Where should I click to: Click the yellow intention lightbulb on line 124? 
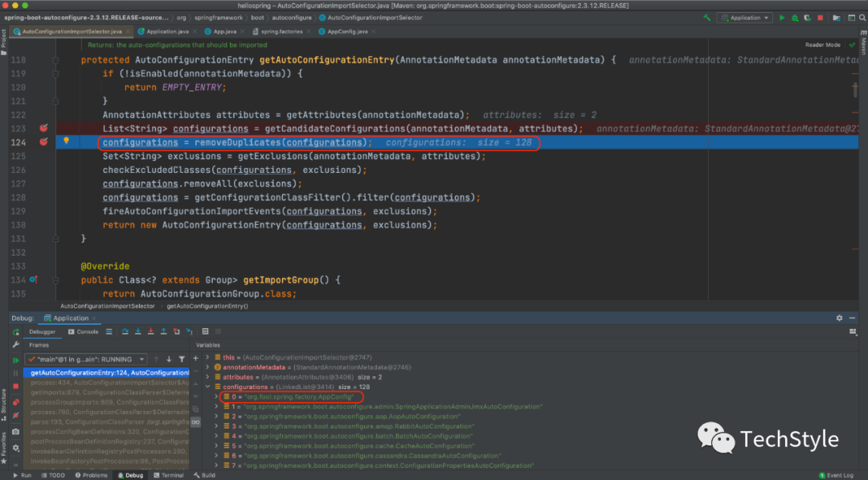[67, 142]
